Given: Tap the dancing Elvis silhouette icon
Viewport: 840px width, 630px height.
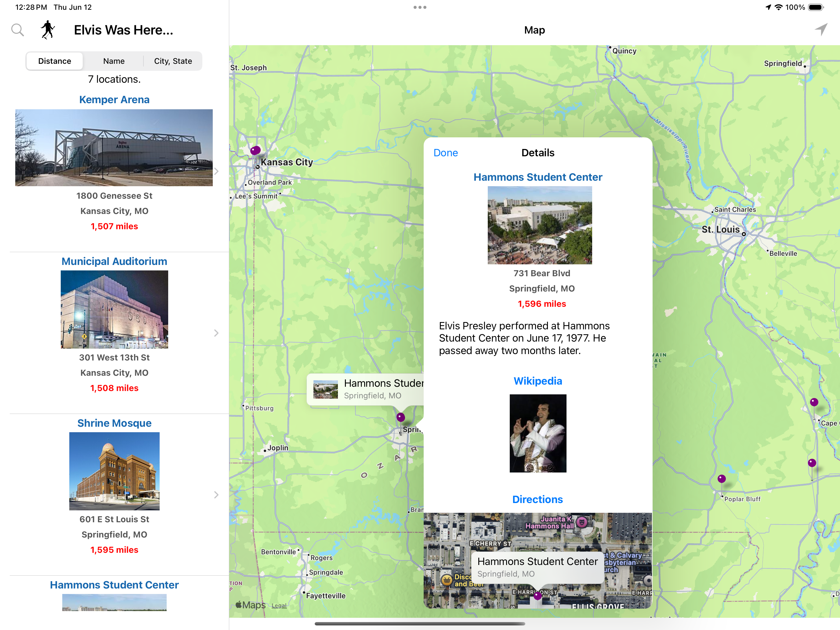Looking at the screenshot, I should 48,30.
